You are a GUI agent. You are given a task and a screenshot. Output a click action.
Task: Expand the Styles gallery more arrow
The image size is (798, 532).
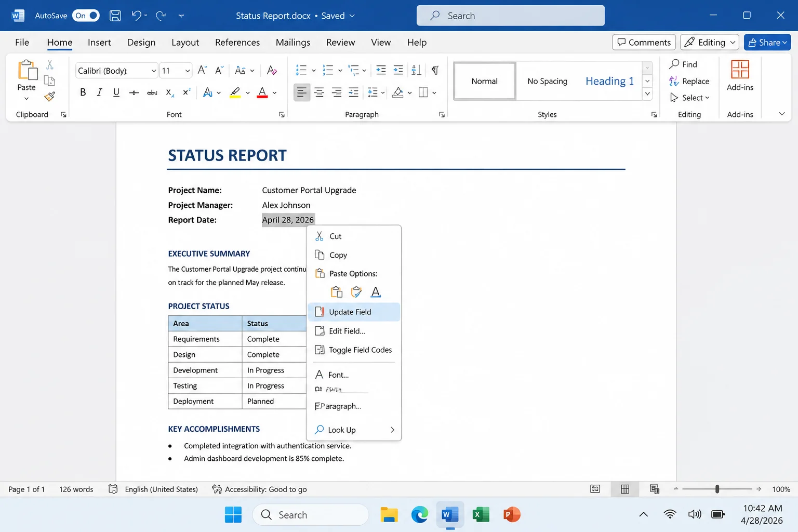pyautogui.click(x=647, y=94)
